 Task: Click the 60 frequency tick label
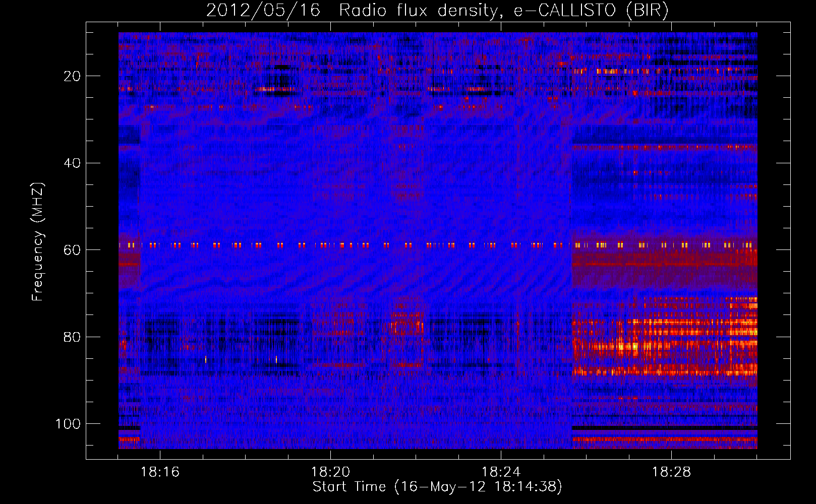click(x=73, y=250)
